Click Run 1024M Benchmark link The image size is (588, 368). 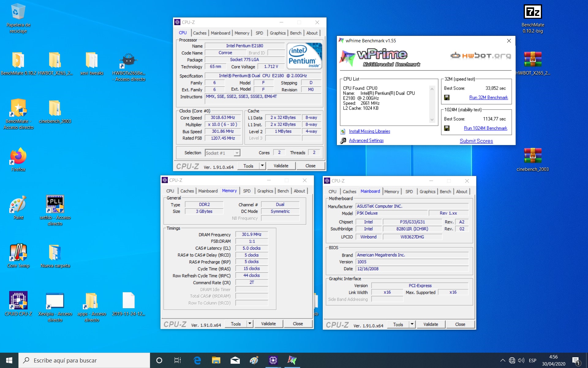[x=485, y=128]
